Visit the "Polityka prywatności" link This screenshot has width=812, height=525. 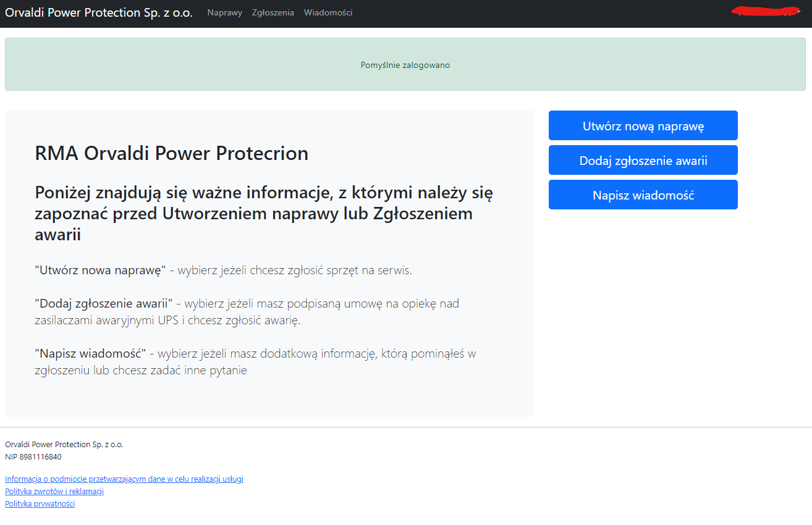point(40,504)
